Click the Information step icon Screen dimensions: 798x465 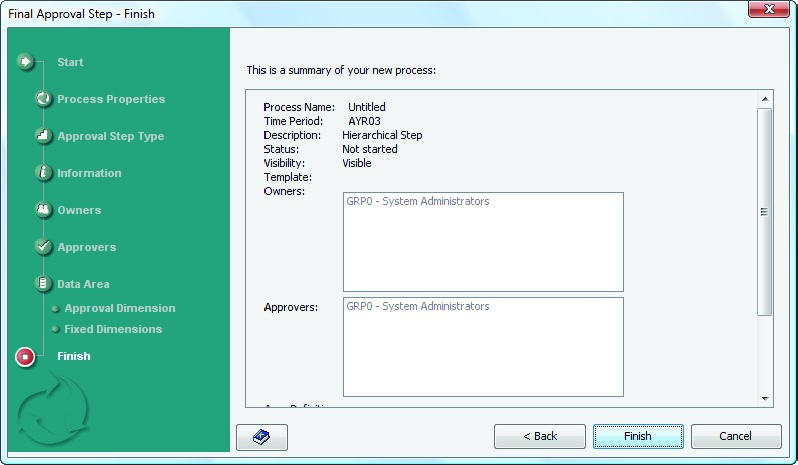43,173
